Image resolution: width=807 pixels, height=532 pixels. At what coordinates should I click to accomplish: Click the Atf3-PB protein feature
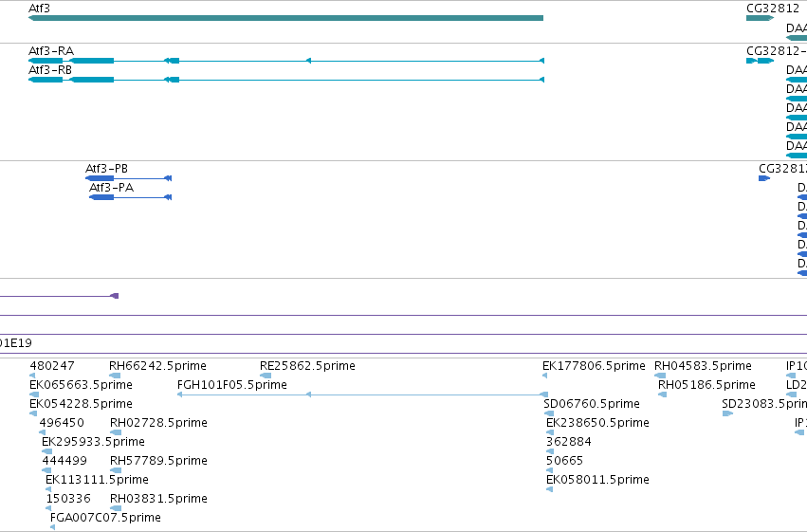click(x=128, y=178)
